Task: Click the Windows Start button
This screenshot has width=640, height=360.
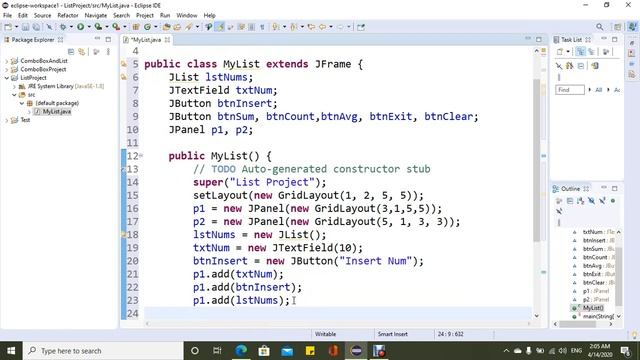Action: [11, 351]
